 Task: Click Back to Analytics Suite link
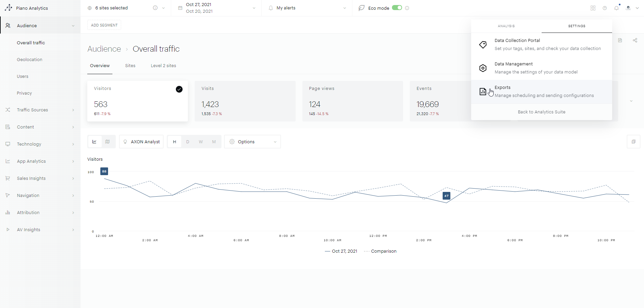[x=541, y=112]
